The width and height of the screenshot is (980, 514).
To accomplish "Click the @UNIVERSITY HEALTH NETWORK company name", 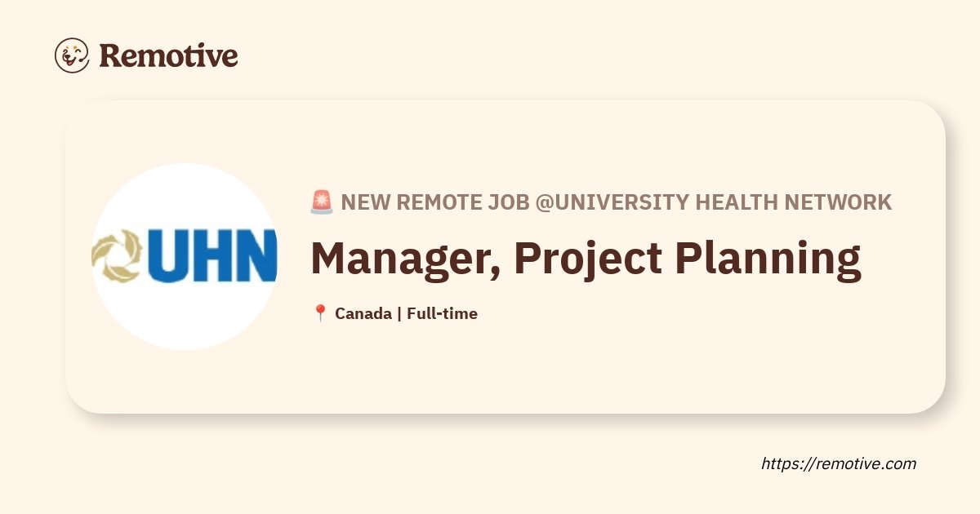I will [x=713, y=202].
